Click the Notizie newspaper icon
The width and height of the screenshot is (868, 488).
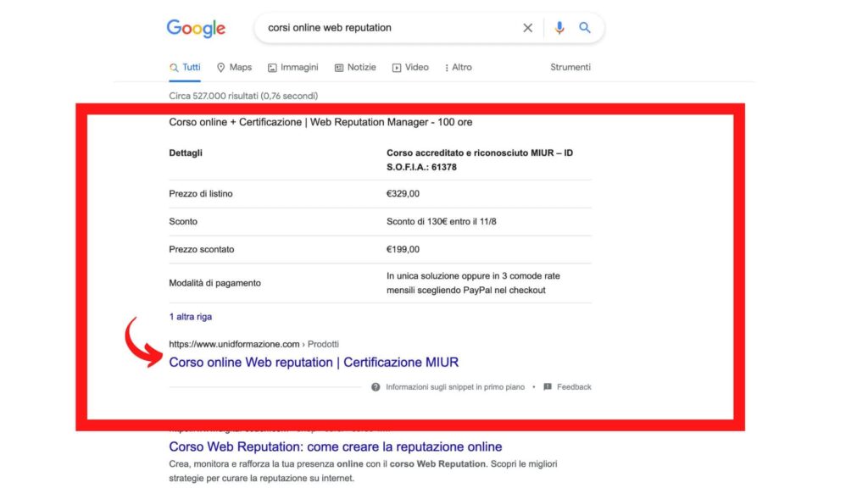tap(339, 68)
